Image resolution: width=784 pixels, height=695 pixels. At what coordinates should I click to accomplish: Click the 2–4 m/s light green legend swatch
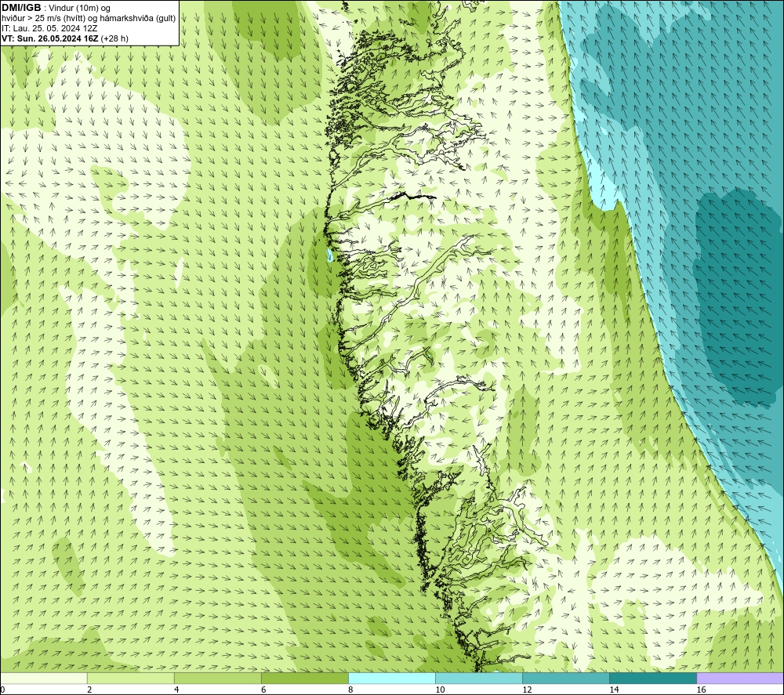(130, 679)
